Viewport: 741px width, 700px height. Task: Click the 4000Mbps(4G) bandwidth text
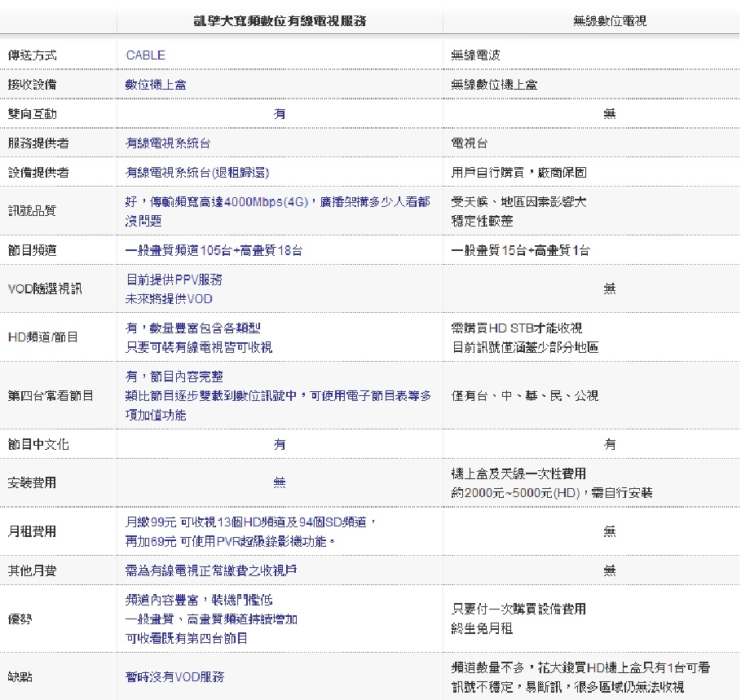[266, 201]
